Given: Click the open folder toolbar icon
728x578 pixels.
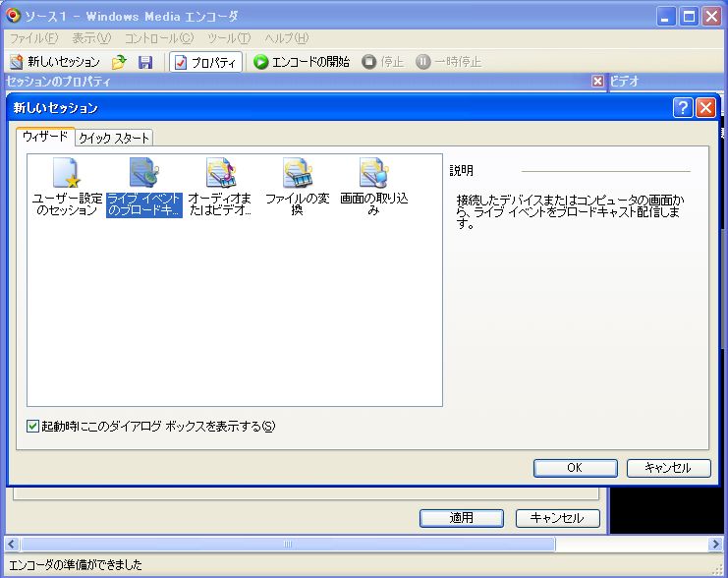Looking at the screenshot, I should (x=119, y=62).
